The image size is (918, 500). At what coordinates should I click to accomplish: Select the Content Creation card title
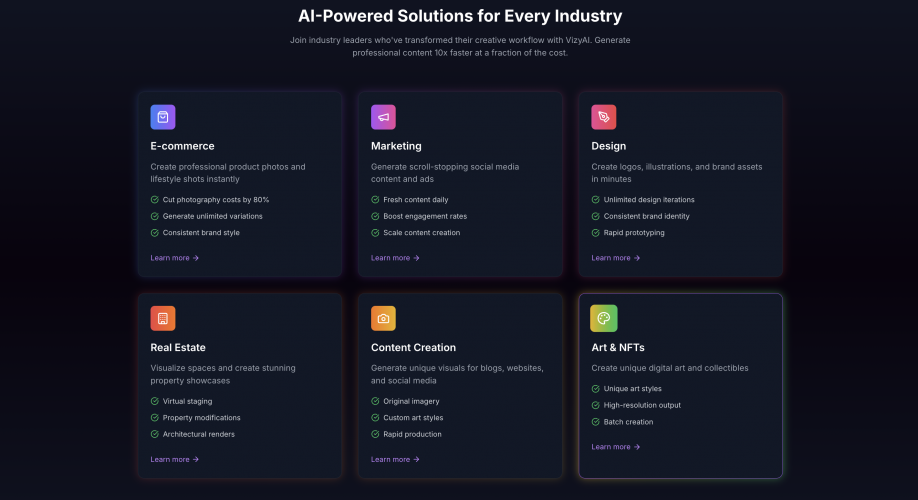click(413, 347)
